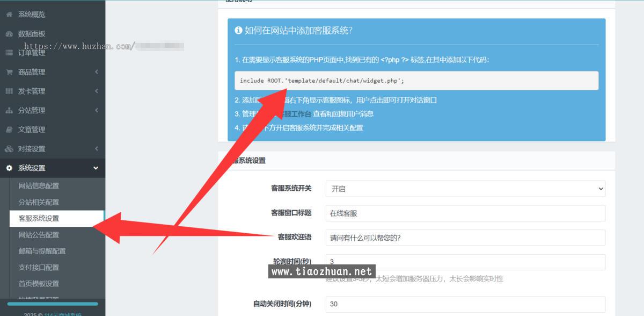The height and width of the screenshot is (316, 644).
Task: Click the home icon beside 系统概览
Action: pos(9,15)
